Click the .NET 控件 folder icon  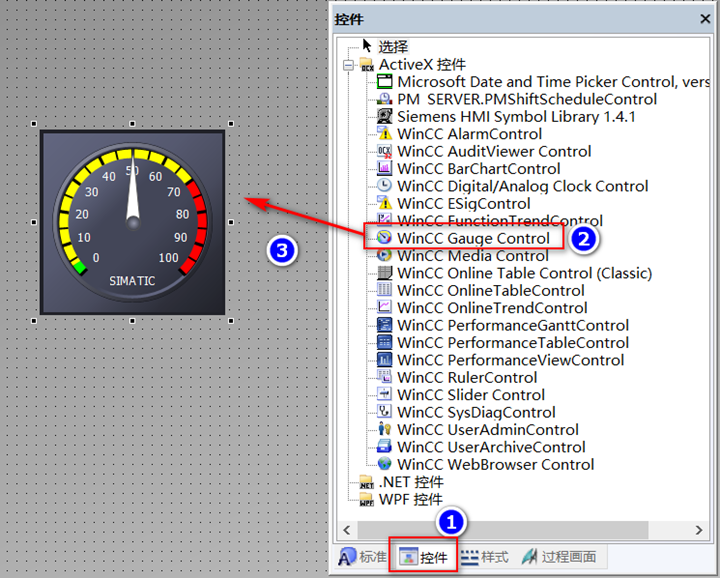click(366, 482)
